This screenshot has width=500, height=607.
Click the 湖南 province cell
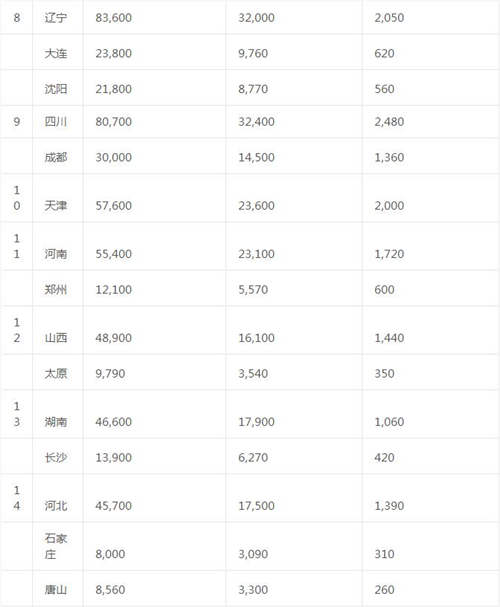(56, 422)
